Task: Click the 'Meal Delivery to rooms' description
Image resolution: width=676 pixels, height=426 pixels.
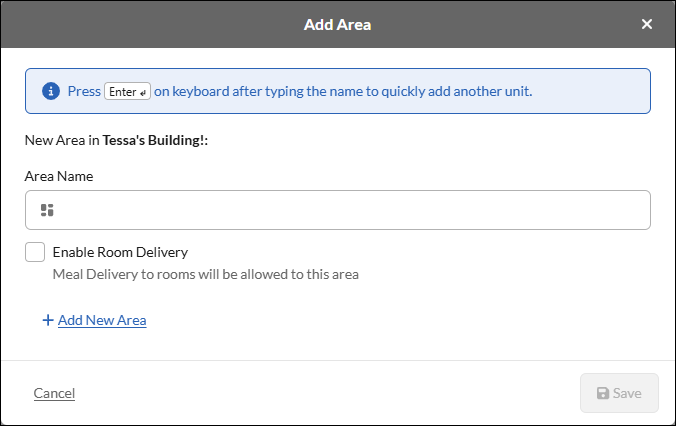Action: [206, 274]
